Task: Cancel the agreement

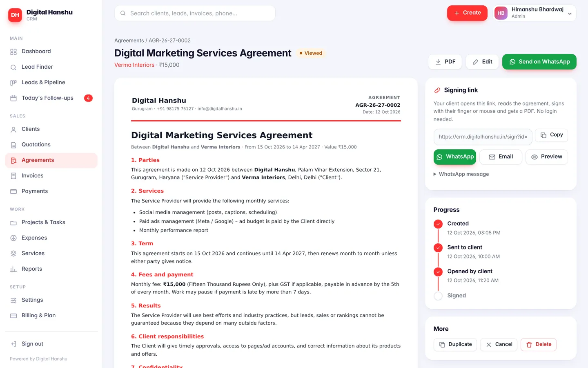Action: pyautogui.click(x=499, y=345)
